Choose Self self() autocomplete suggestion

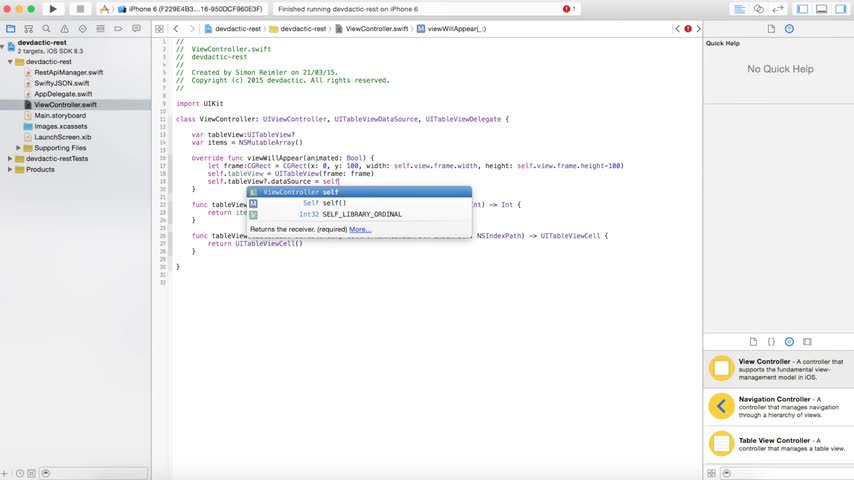click(x=359, y=203)
